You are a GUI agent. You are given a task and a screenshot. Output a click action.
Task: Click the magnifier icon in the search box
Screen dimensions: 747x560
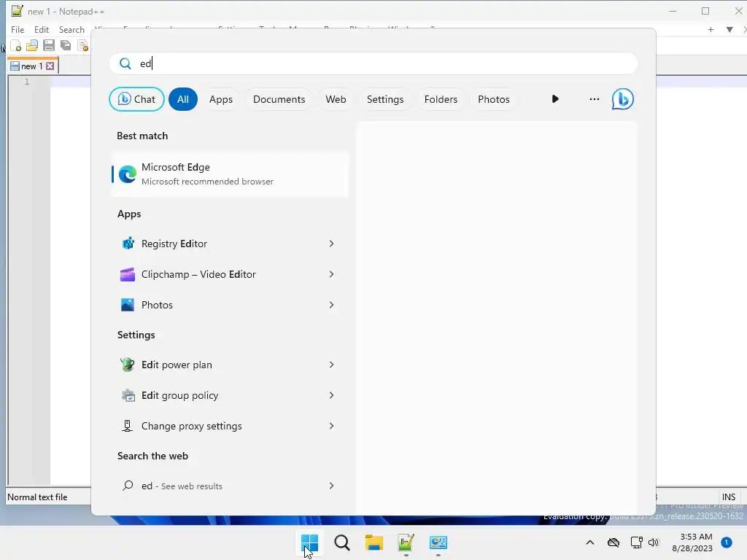click(125, 63)
